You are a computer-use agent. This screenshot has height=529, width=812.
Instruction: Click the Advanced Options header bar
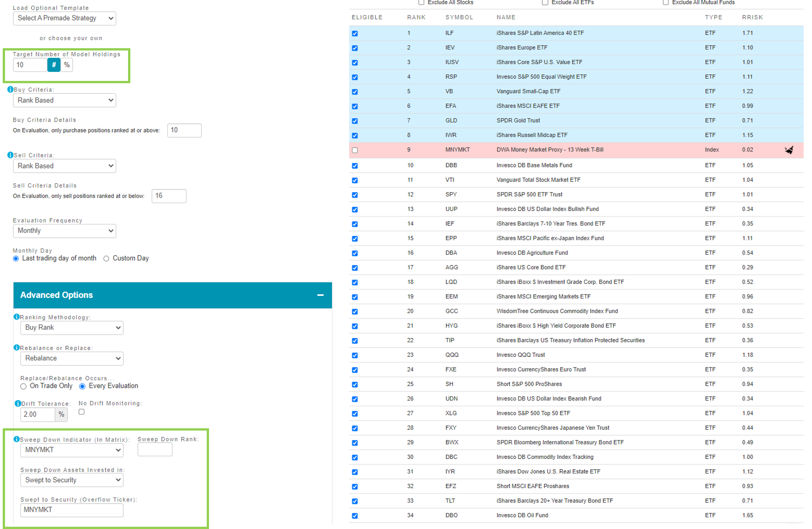(x=173, y=295)
